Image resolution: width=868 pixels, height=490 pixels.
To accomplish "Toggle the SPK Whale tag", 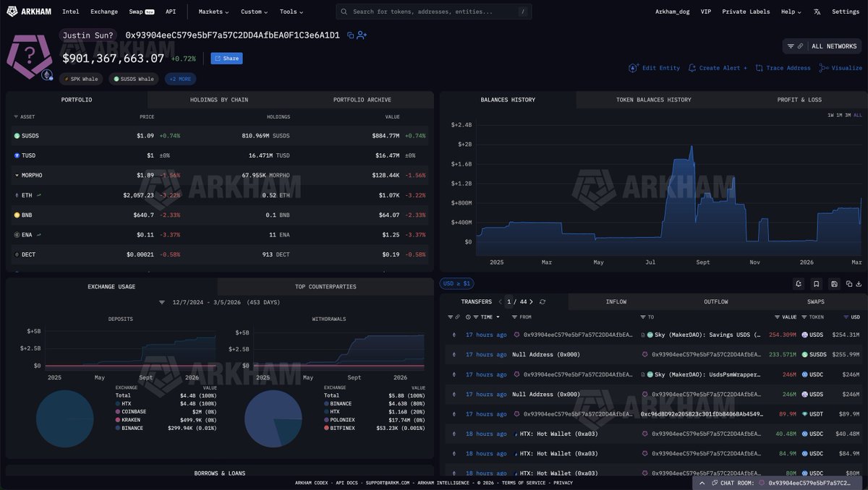I will point(82,79).
